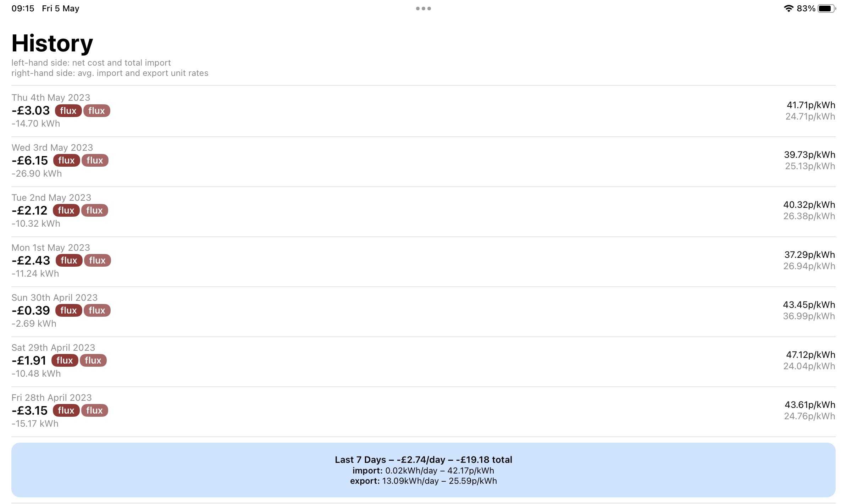
Task: Select the Tue 2nd May 2023 date
Action: pyautogui.click(x=51, y=198)
